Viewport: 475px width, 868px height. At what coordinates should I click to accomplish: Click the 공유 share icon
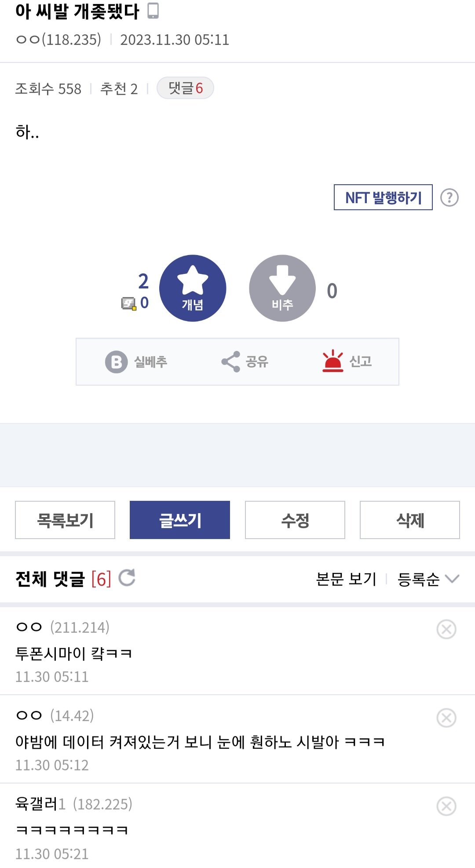pos(231,361)
